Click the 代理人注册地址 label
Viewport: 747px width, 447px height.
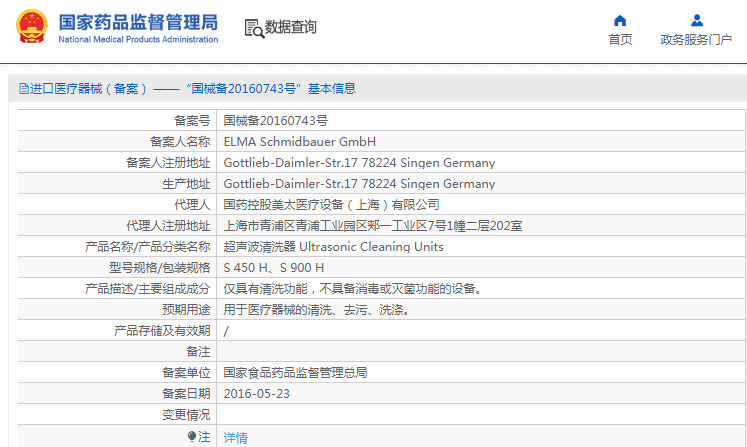click(x=168, y=225)
